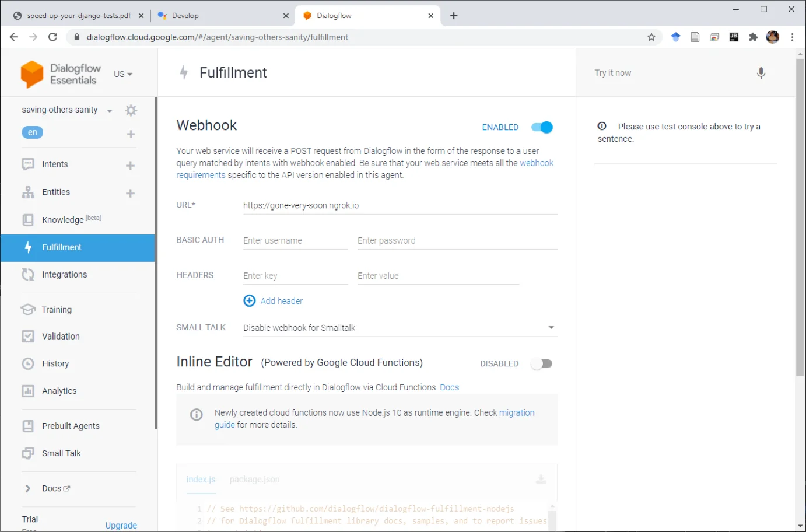Click the Analytics chart icon
This screenshot has width=806, height=532.
click(28, 391)
